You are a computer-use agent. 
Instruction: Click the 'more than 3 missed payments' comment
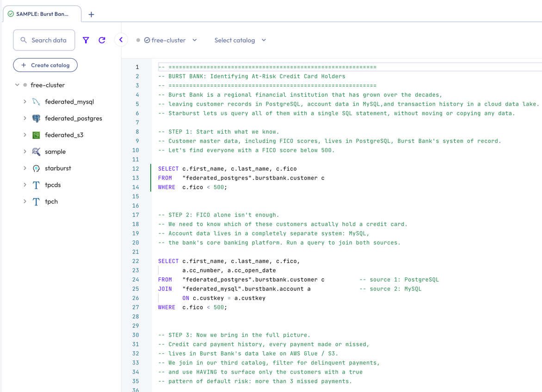pyautogui.click(x=255, y=381)
